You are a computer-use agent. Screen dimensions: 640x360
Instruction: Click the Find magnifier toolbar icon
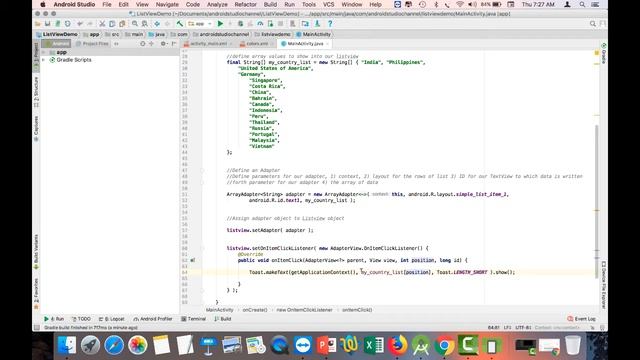(135, 24)
